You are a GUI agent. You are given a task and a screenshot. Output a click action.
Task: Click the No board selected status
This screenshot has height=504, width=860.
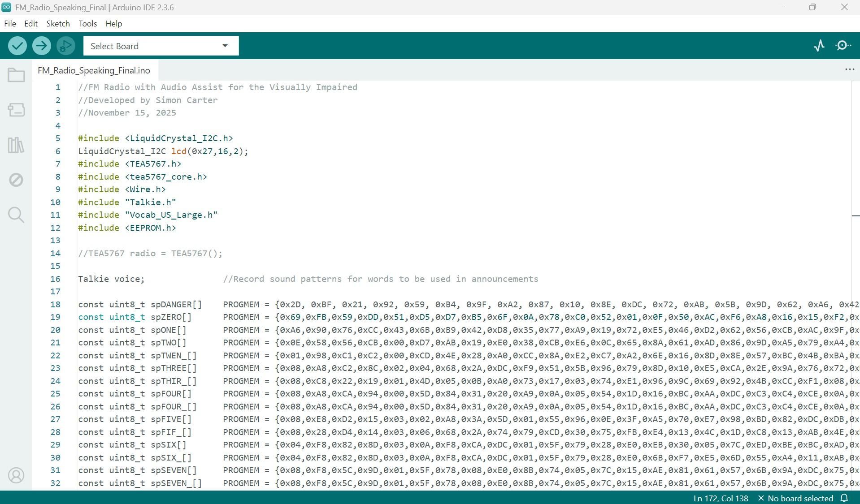pos(795,498)
